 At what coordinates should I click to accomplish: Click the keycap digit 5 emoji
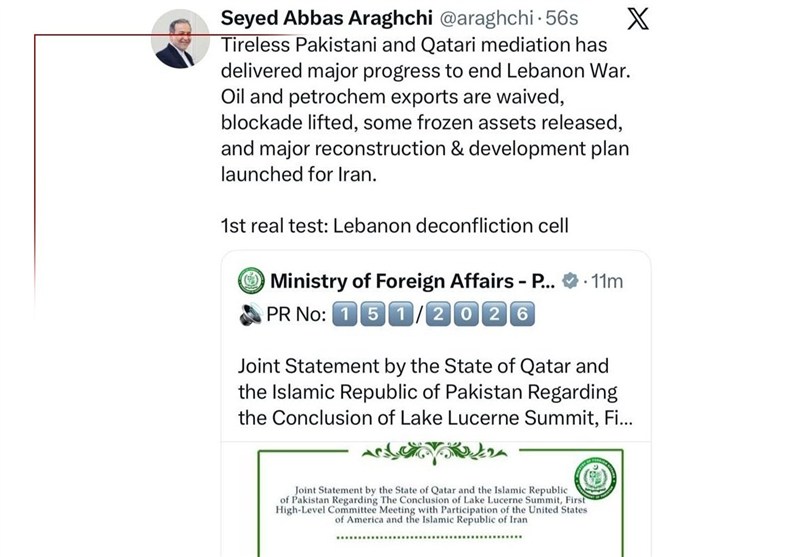372,314
